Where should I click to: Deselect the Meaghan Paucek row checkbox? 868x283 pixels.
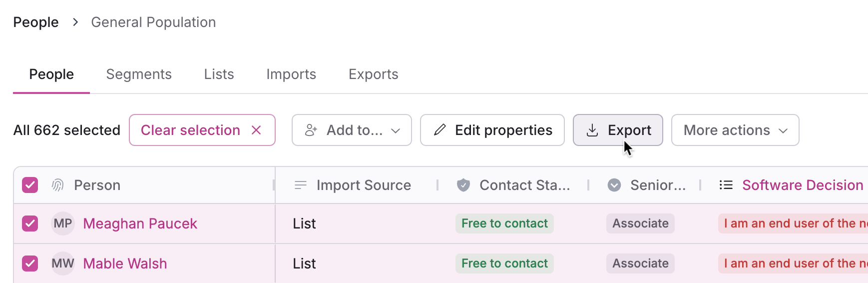tap(30, 223)
